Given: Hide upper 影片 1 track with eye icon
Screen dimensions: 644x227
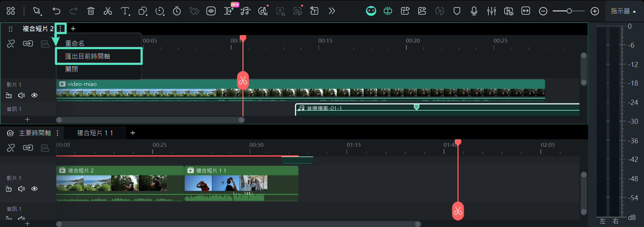Looking at the screenshot, I should pyautogui.click(x=34, y=95).
